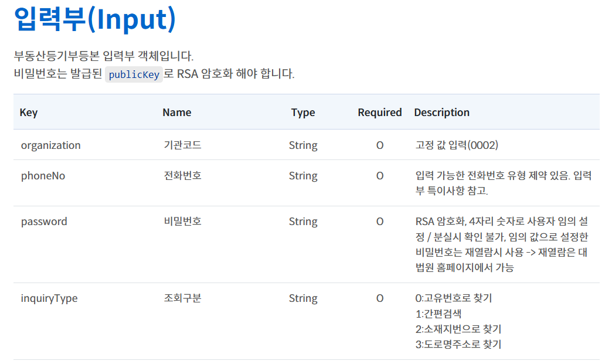The width and height of the screenshot is (612, 364).
Task: Select the password key cell
Action: coord(44,222)
